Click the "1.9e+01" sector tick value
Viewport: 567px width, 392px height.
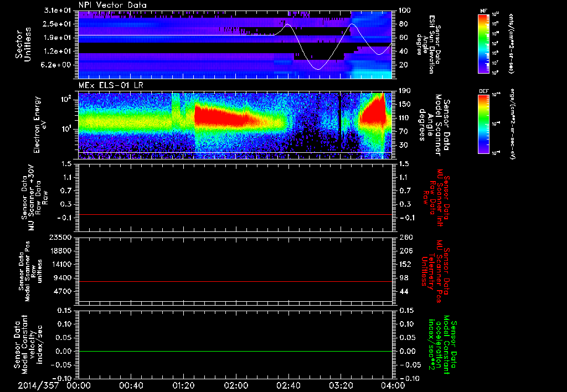click(58, 38)
